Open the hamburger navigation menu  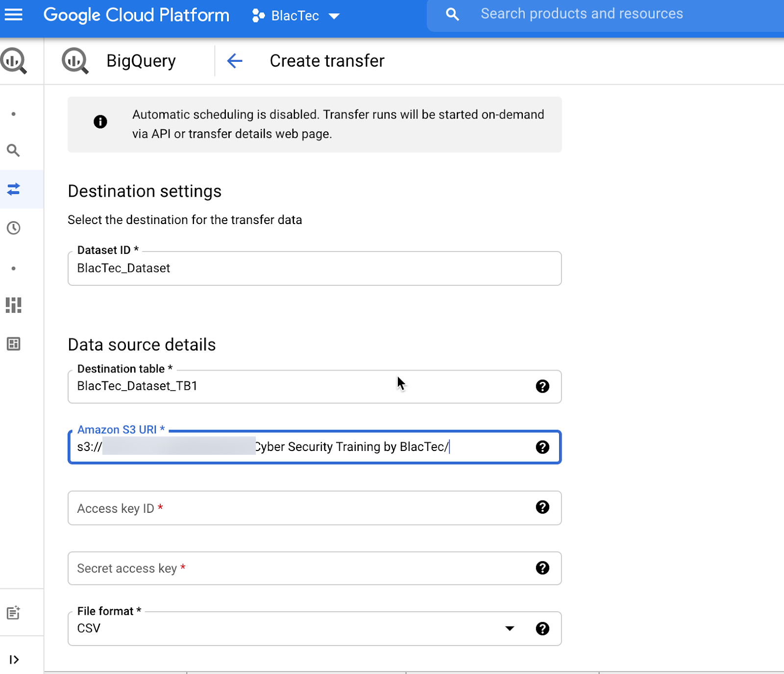(14, 15)
